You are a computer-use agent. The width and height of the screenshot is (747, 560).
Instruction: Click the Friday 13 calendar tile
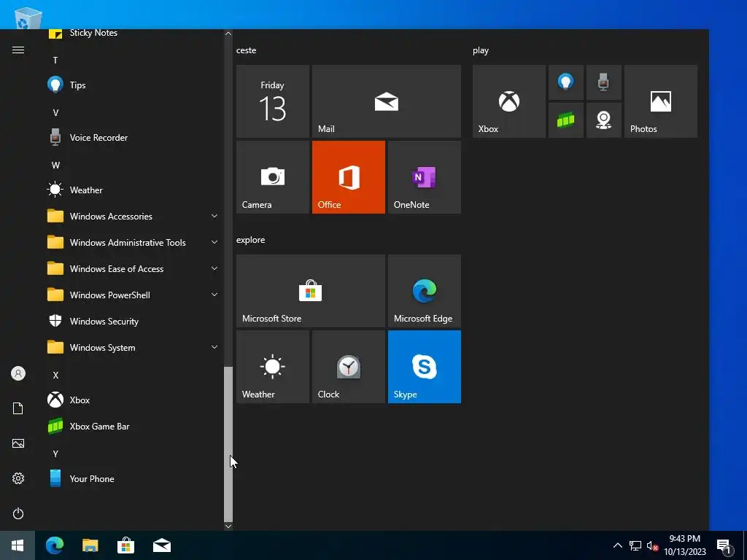[x=273, y=101]
